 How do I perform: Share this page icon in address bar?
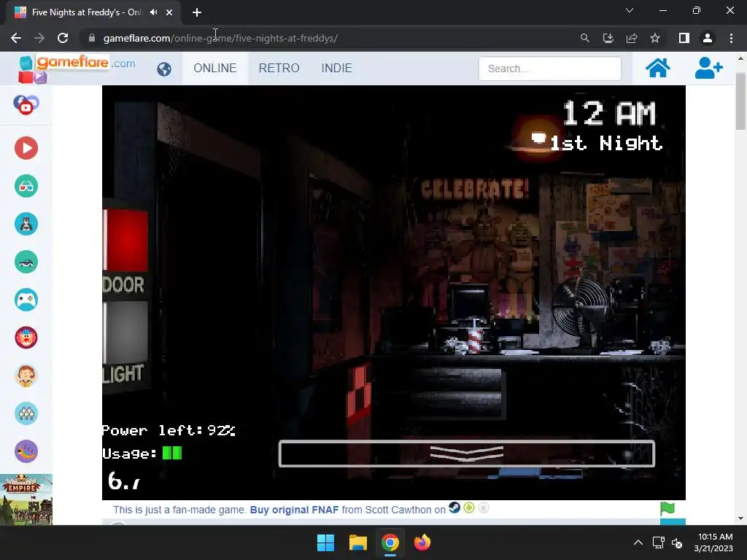pos(632,38)
